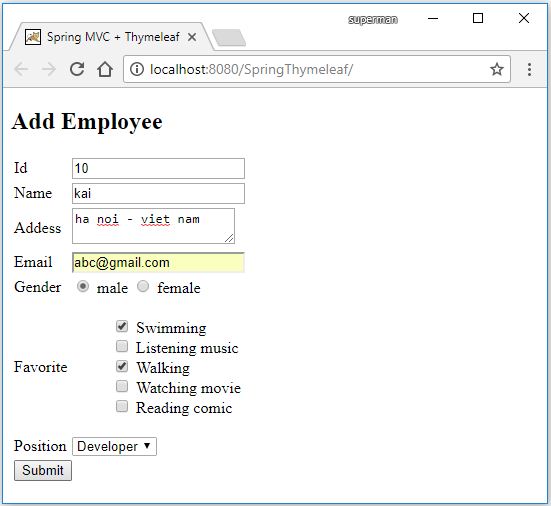Select the Spring MVC + Thymeleaf tab
The image size is (551, 506).
point(112,37)
